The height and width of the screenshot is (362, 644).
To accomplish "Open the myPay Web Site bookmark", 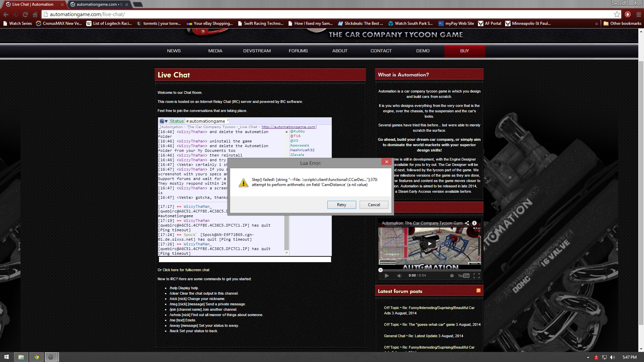I will tap(456, 23).
